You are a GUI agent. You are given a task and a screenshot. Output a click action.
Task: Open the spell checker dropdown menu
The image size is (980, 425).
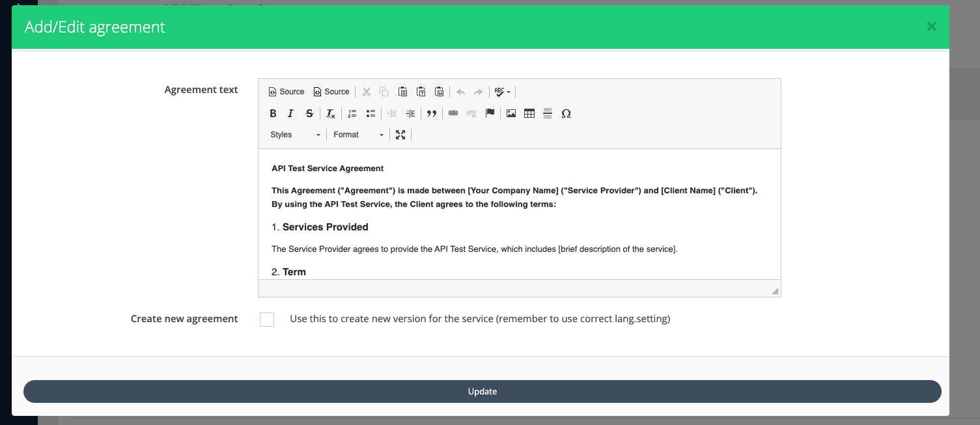click(x=501, y=91)
